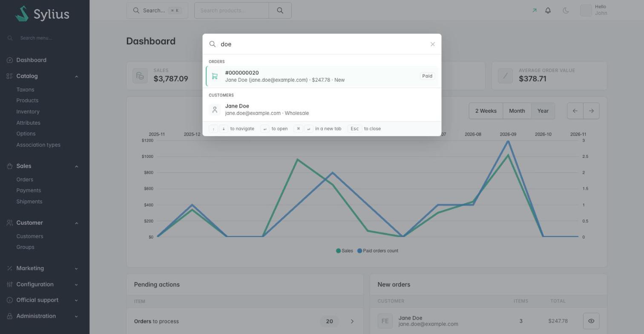This screenshot has width=644, height=334.
Task: Open the global Search button in header
Action: (157, 11)
